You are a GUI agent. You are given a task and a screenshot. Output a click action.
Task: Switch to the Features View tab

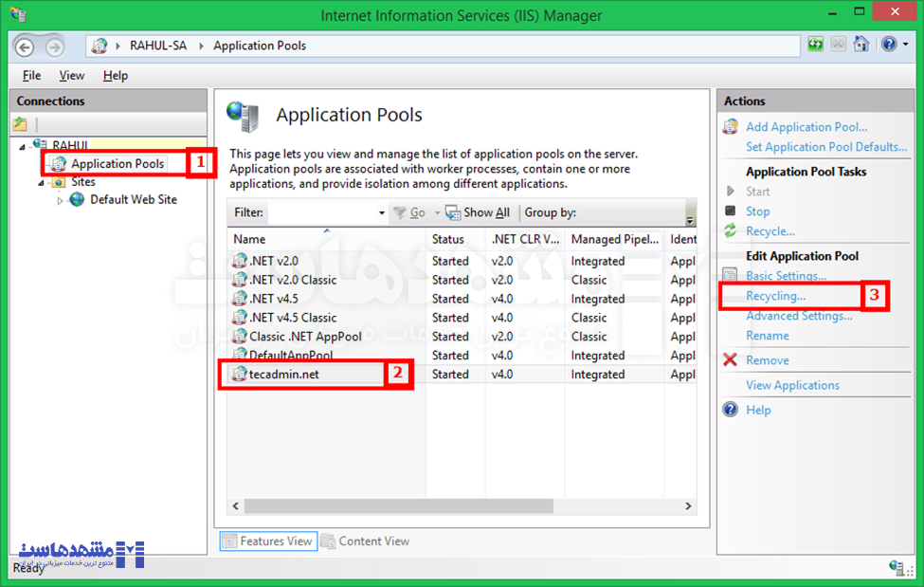coord(268,541)
